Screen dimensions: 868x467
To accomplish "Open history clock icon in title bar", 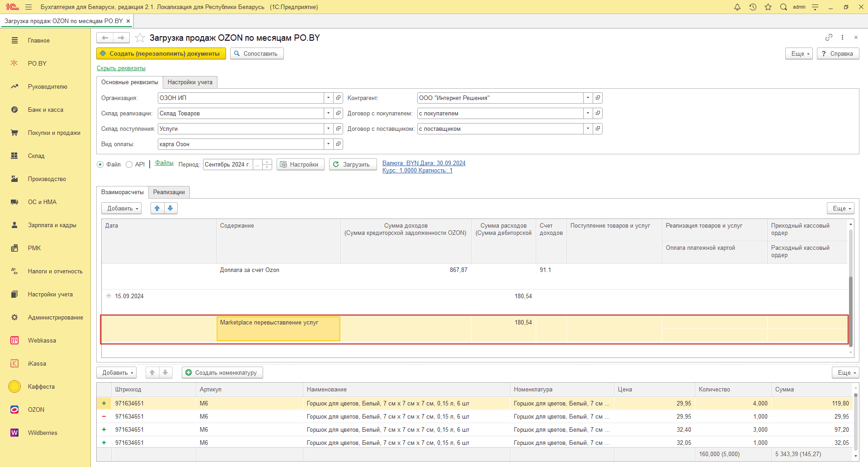I will (753, 7).
